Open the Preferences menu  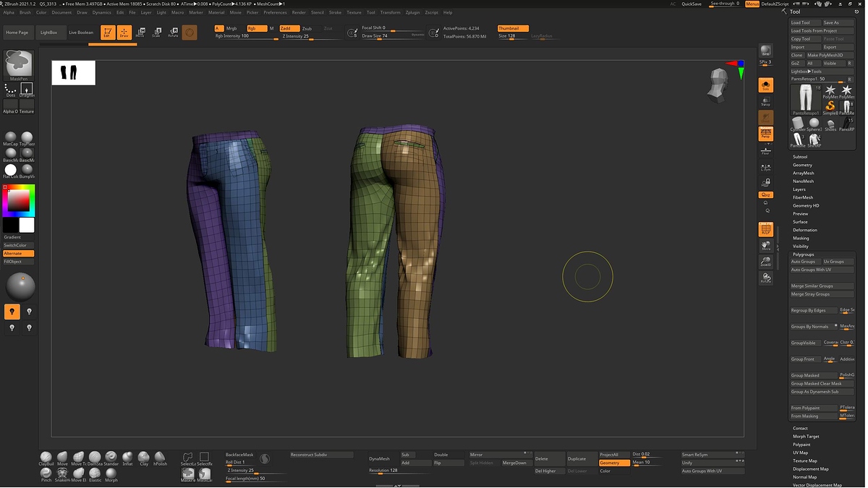coord(275,12)
